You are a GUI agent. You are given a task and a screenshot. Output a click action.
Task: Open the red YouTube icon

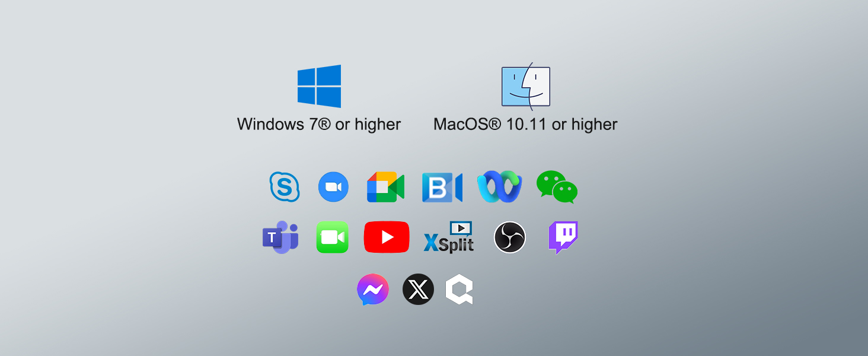[x=387, y=237]
